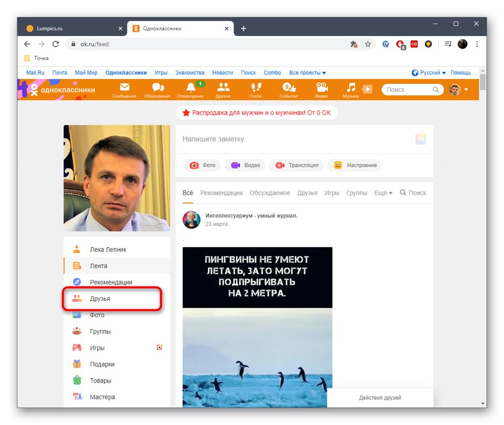504x425 pixels.
Task: Click the search magnifier in Поиск box
Action: [436, 90]
